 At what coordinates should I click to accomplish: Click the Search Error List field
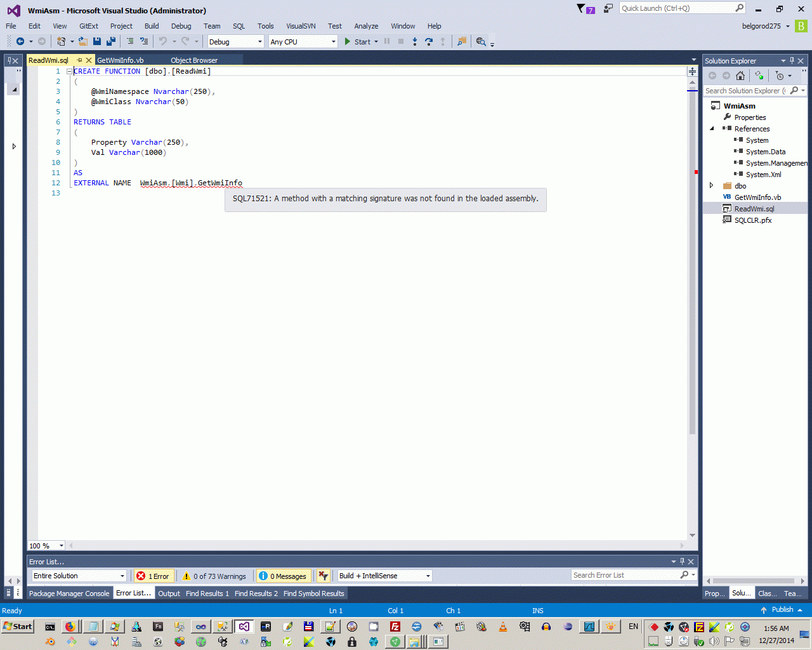(x=625, y=575)
